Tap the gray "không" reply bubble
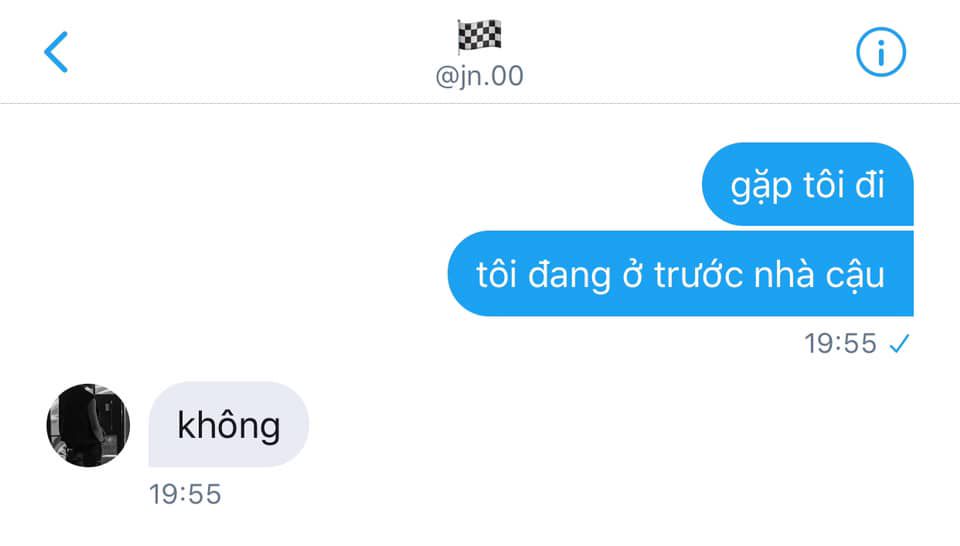 click(228, 424)
